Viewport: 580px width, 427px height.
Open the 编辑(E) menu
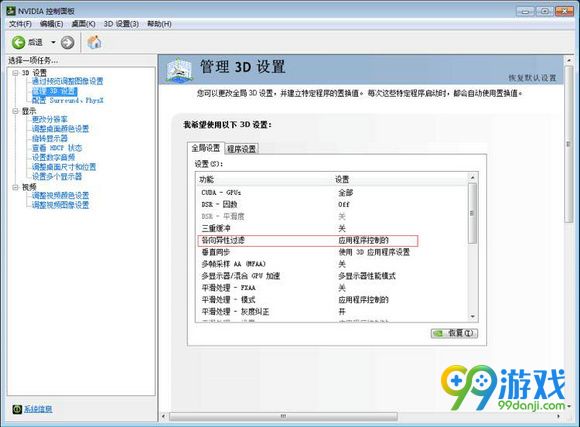(x=51, y=24)
